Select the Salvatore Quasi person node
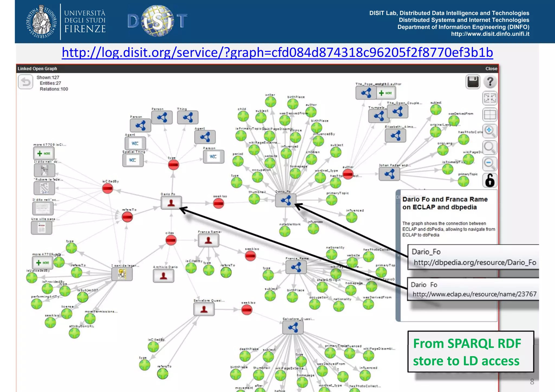Viewport: 555px width, 392px height. click(204, 309)
